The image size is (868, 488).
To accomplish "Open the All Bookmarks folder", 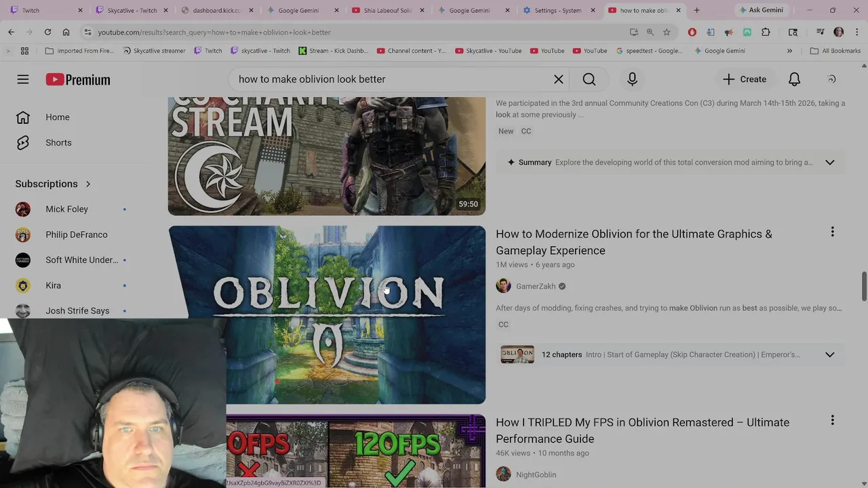I will [x=835, y=51].
